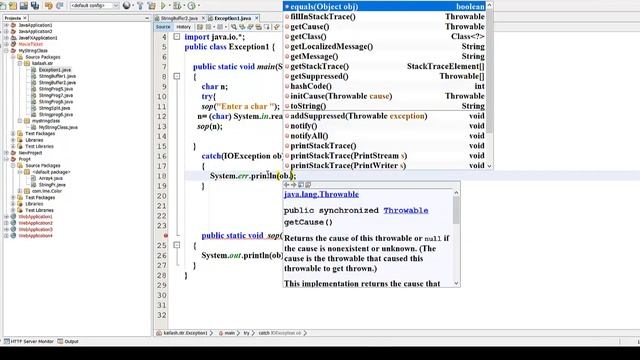Click the Save All disks icon
640x360 pixels.
click(x=35, y=5)
